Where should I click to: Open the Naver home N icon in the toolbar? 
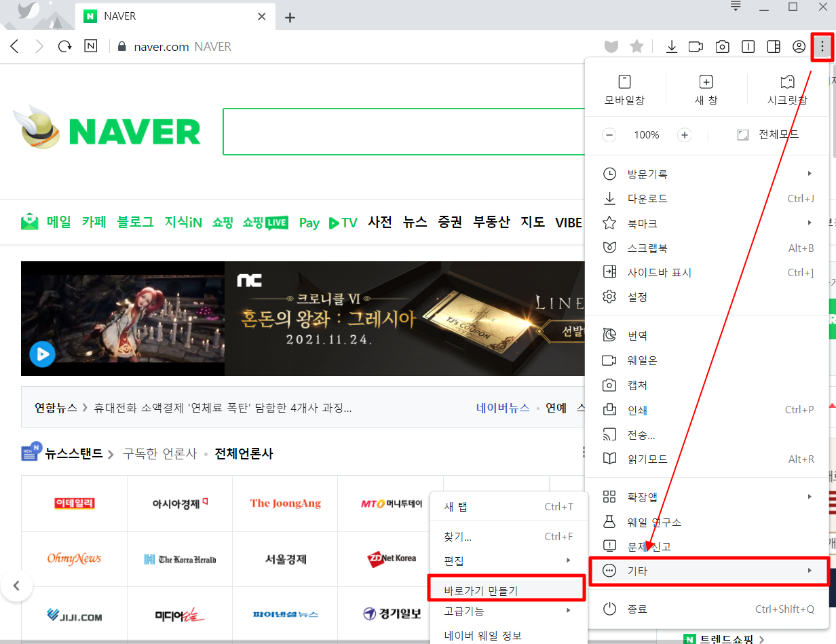click(90, 47)
